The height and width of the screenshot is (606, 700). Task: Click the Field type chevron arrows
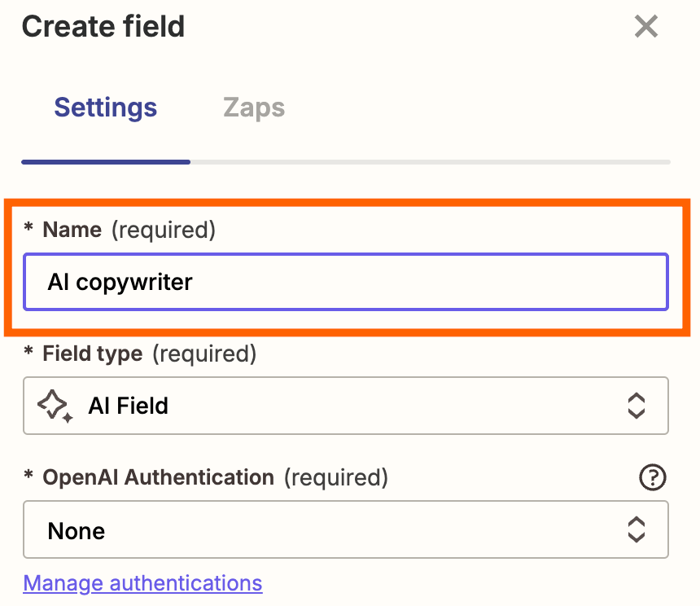[x=636, y=405]
